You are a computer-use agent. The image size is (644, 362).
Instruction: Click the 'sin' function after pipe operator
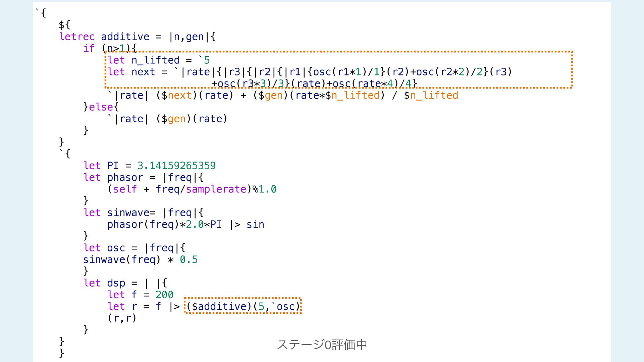(255, 224)
